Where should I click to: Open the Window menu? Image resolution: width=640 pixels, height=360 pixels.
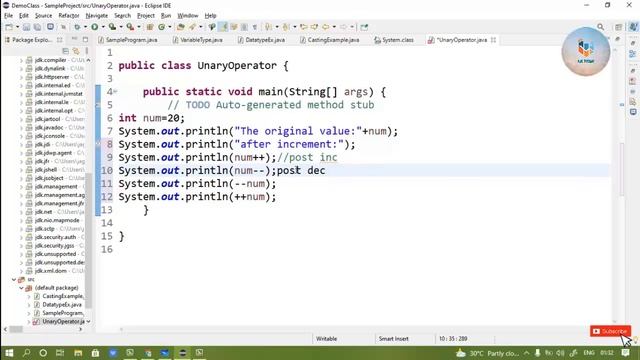click(188, 16)
